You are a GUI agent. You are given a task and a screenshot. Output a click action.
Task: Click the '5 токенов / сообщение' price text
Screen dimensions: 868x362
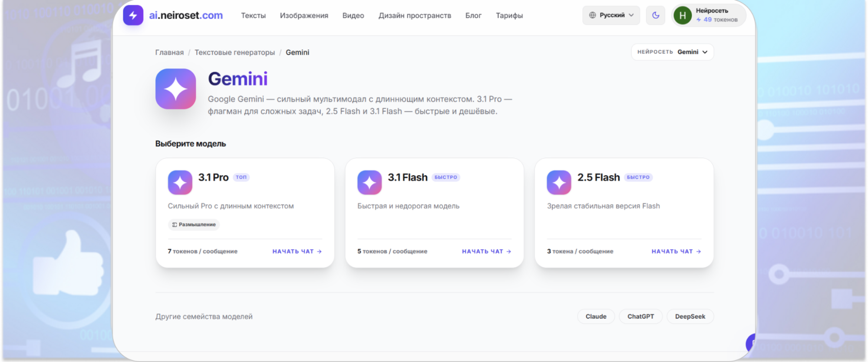392,252
